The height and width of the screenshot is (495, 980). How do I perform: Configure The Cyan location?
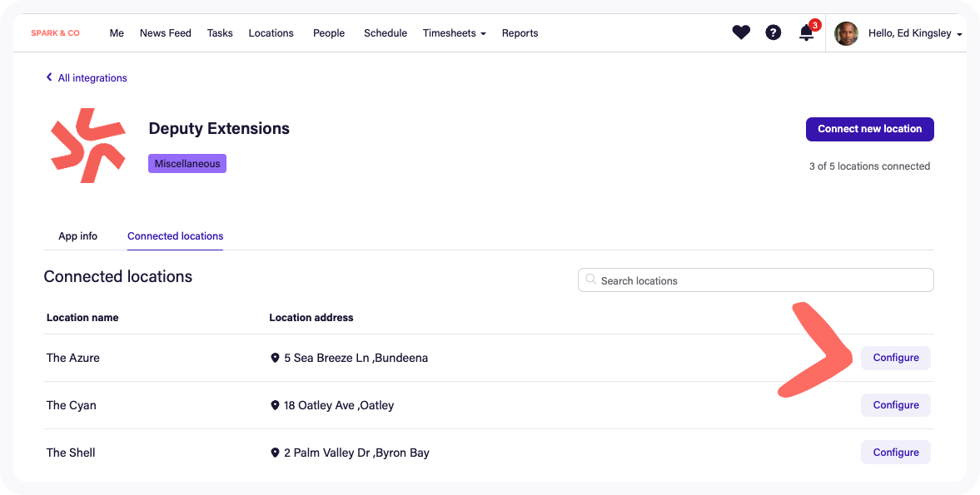tap(896, 405)
